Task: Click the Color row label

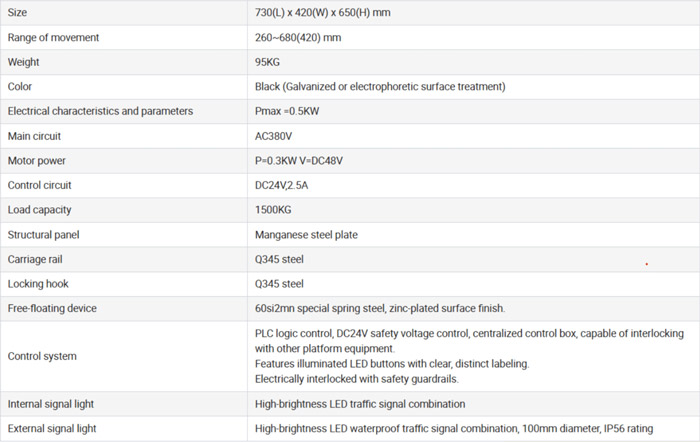Action: tap(20, 87)
